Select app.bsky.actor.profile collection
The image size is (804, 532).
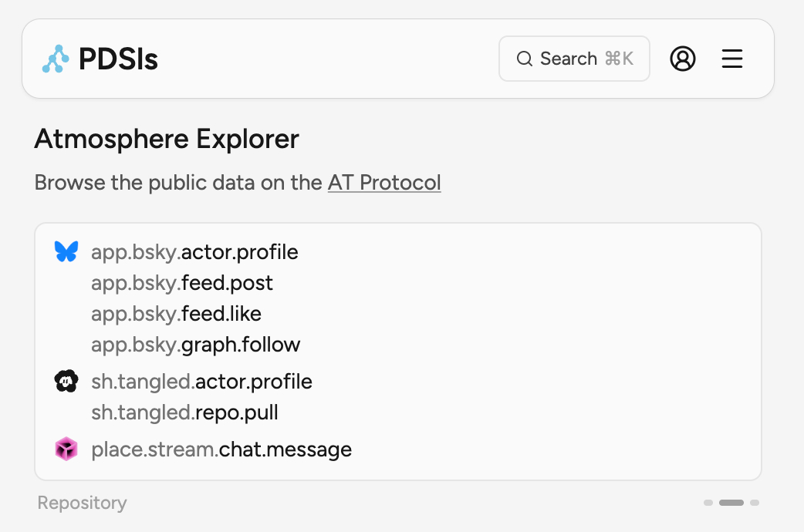(194, 252)
